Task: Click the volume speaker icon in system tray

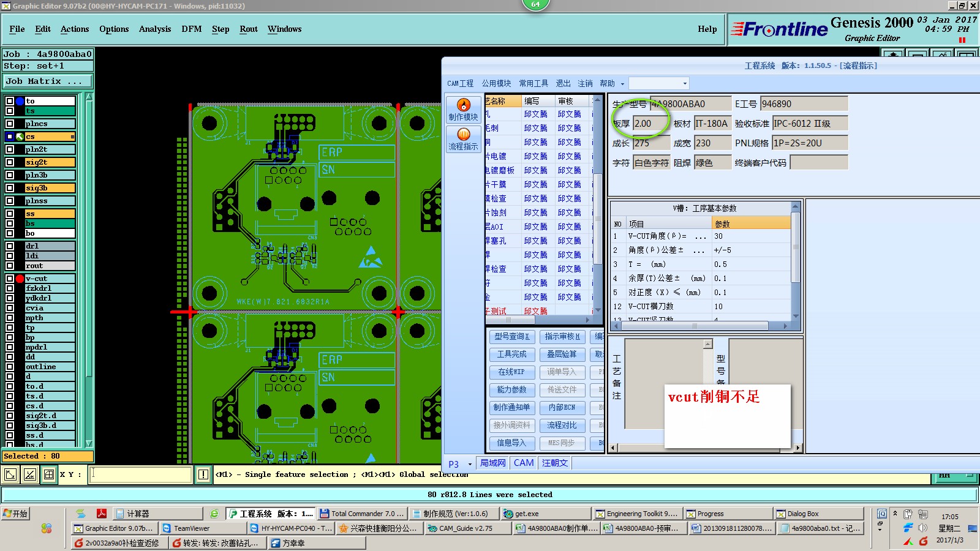Action: point(923,528)
